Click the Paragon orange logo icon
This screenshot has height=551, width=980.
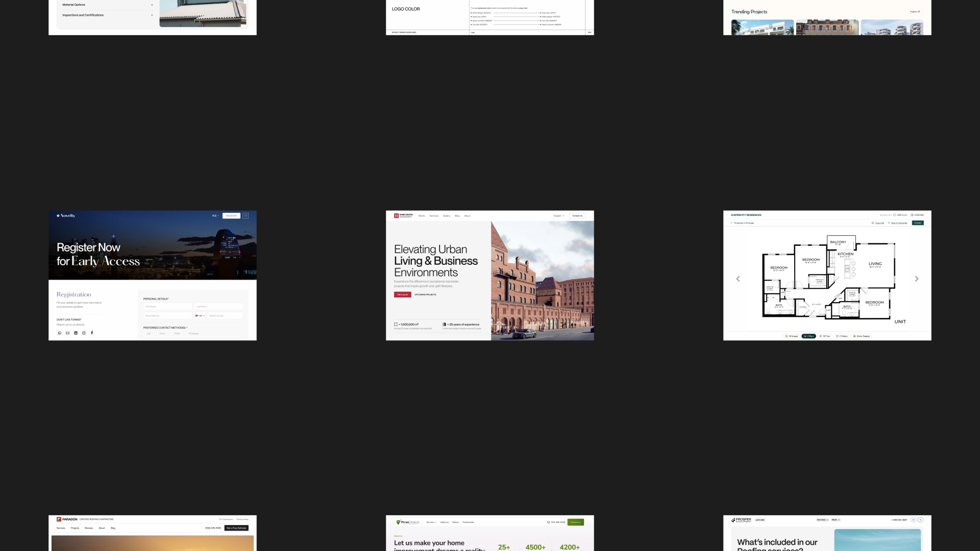click(59, 519)
